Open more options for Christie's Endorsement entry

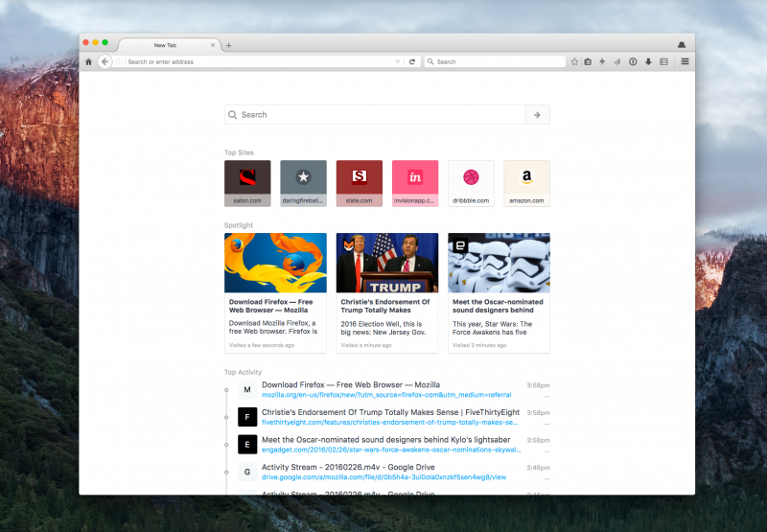click(x=546, y=424)
